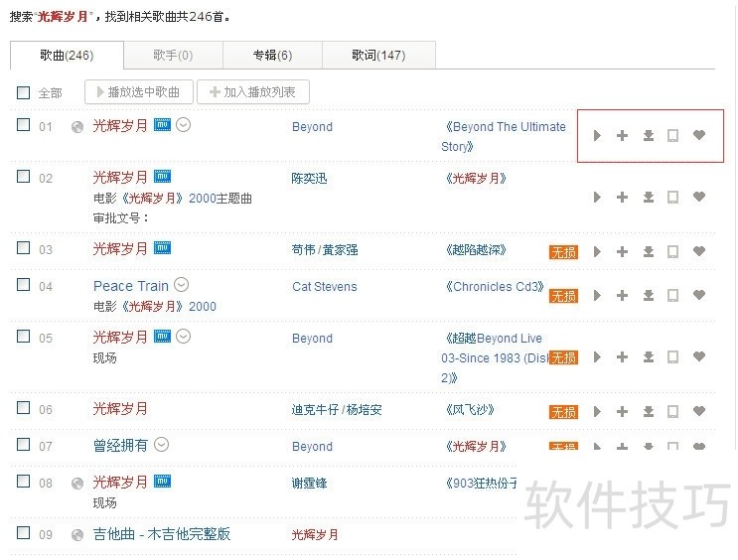Tick the checkbox for song 02
This screenshot has width=738, height=560.
pyautogui.click(x=23, y=177)
